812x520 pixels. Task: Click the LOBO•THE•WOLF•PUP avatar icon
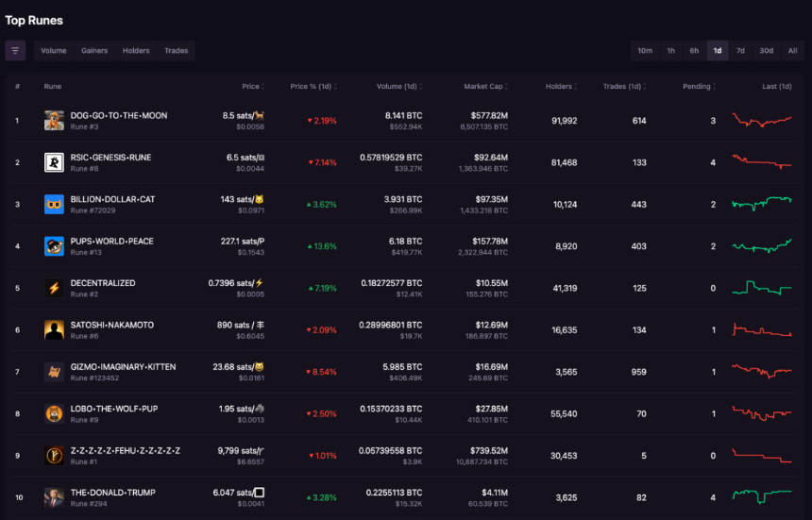[x=54, y=414]
